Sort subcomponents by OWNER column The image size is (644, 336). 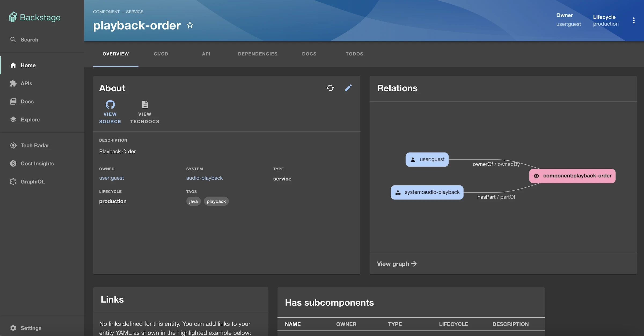346,324
